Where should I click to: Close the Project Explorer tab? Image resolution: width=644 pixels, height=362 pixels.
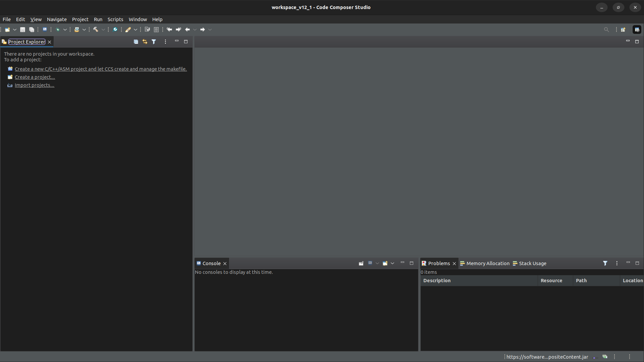coord(50,42)
